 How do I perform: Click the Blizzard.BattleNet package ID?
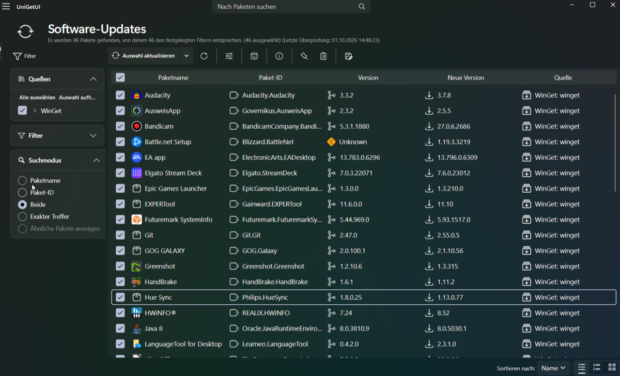point(268,142)
